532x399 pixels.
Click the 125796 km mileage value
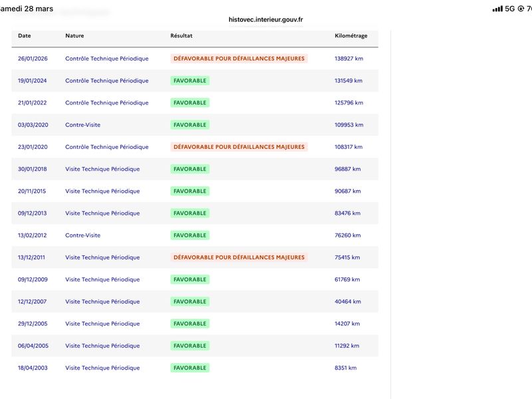348,102
